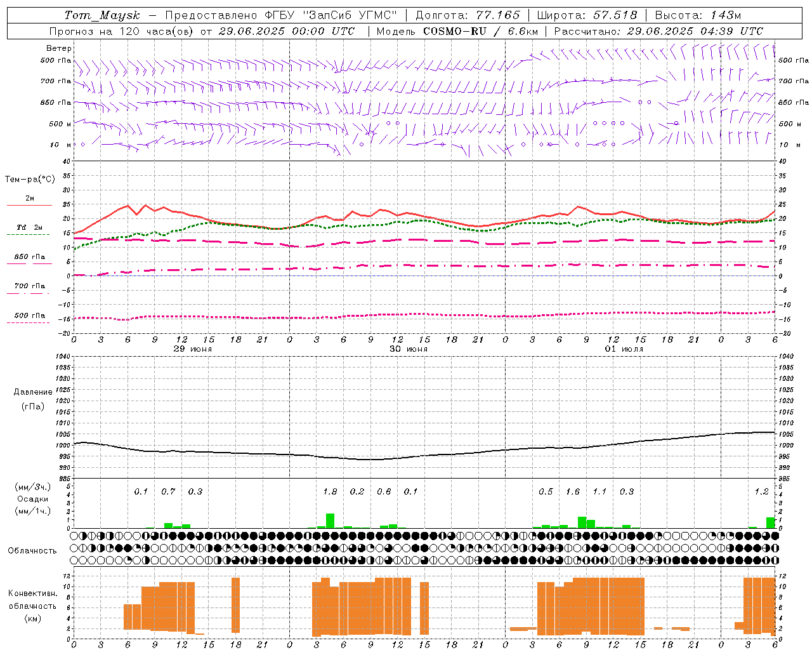
Task: Click the Осадки panel label
Action: [32, 499]
